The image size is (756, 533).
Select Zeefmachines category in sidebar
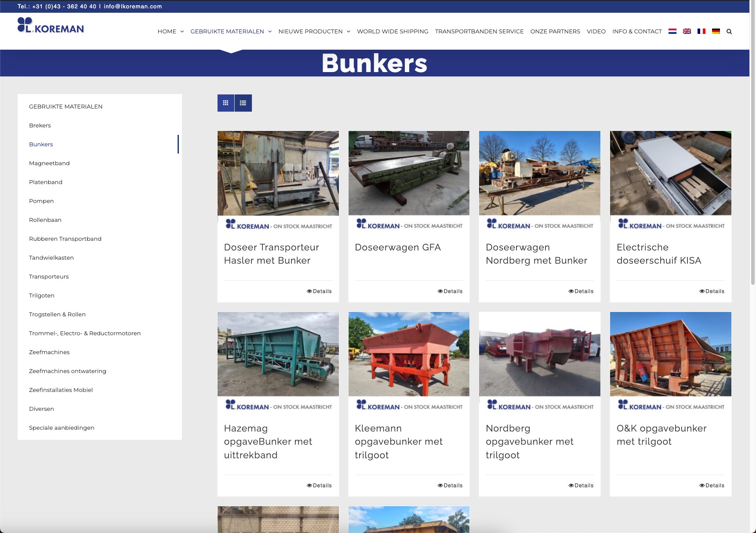tap(49, 352)
